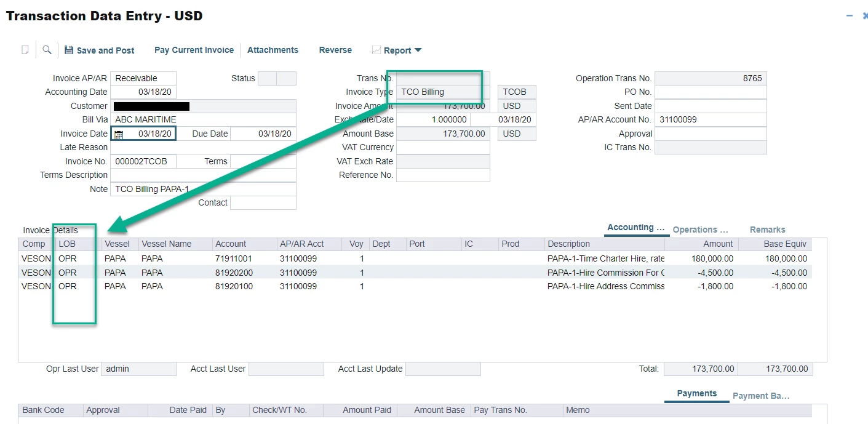
Task: Click the Report chart icon
Action: [376, 50]
